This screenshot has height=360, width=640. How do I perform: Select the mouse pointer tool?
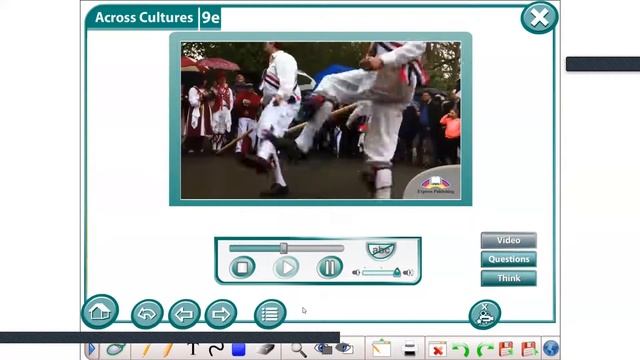point(116,349)
